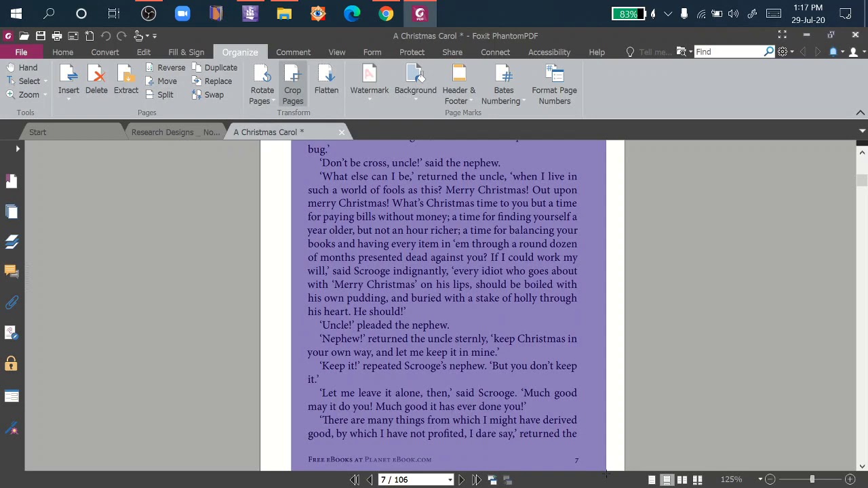Image resolution: width=868 pixels, height=488 pixels.
Task: Click Delete pages icon
Action: click(x=96, y=79)
